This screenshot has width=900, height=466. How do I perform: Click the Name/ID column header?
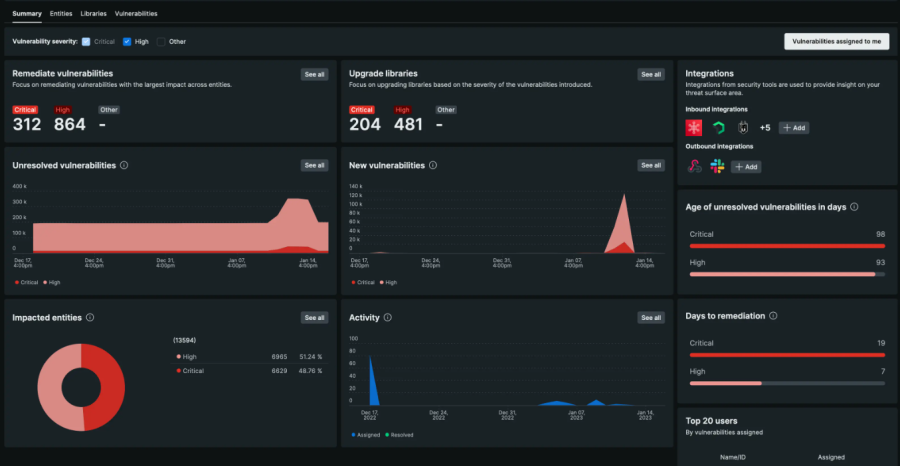point(733,457)
